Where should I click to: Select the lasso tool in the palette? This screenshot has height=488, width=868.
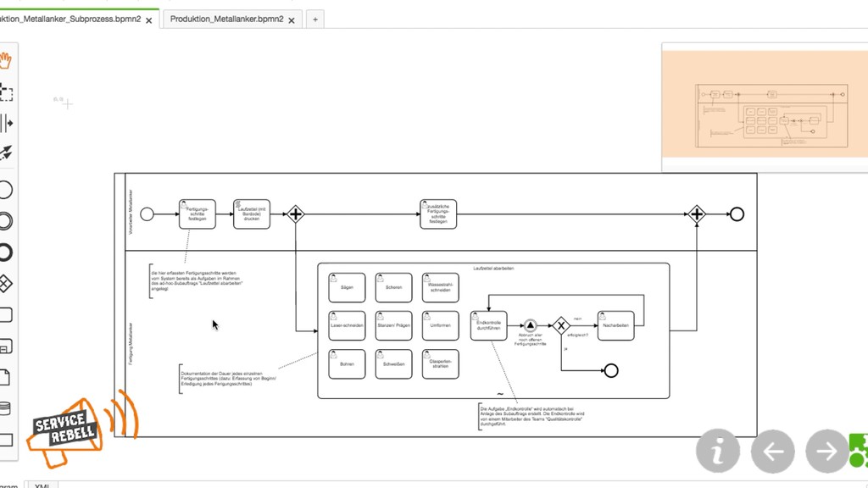(6, 91)
